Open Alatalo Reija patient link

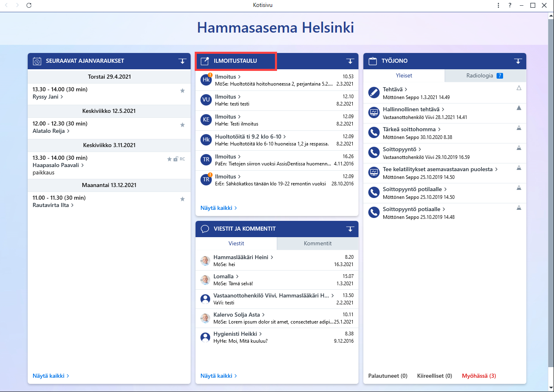(51, 131)
